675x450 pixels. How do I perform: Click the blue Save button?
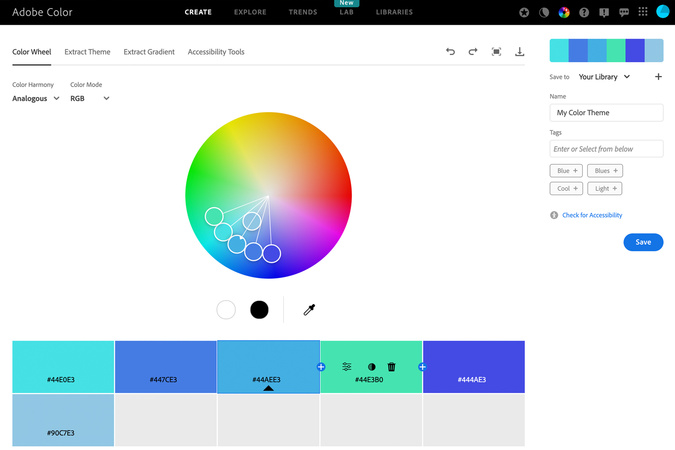[643, 242]
